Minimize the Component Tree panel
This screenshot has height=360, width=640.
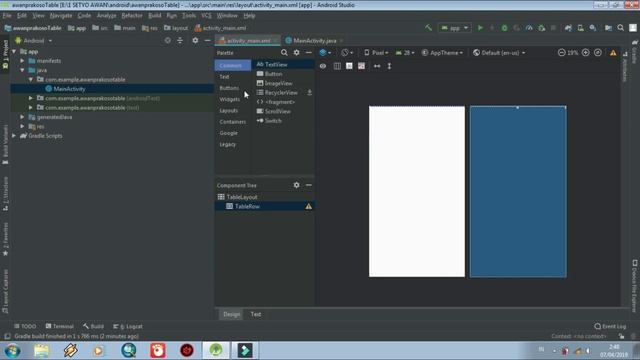pos(309,185)
